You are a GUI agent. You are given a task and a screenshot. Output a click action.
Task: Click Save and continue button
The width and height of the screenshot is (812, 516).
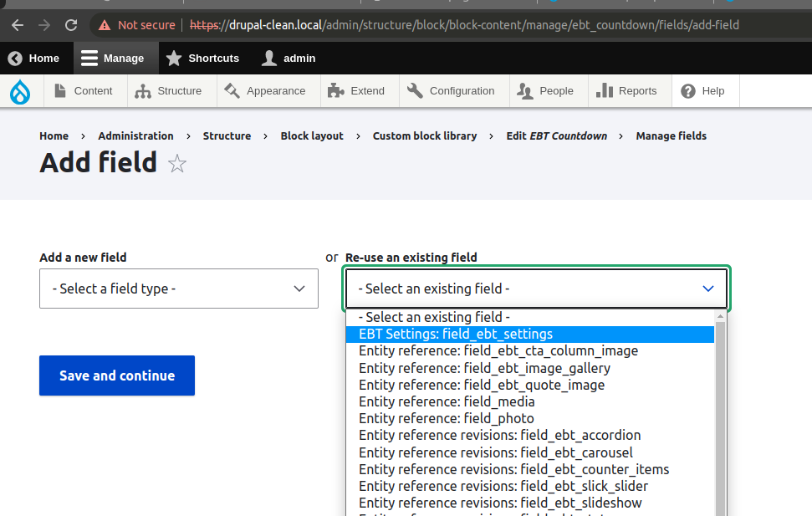pyautogui.click(x=117, y=376)
